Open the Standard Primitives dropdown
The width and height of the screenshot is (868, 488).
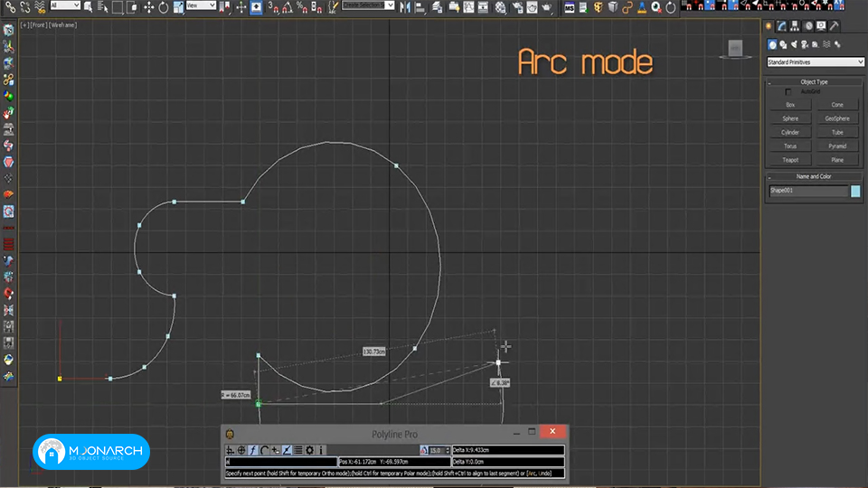[815, 62]
